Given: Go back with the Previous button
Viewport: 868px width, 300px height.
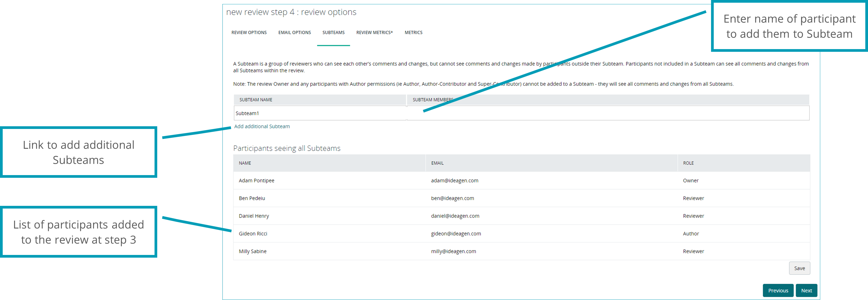Looking at the screenshot, I should [778, 291].
